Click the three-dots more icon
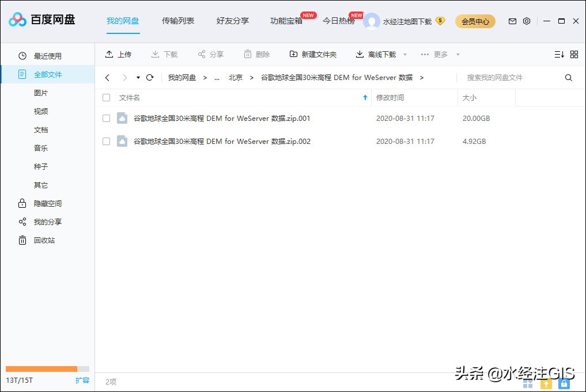This screenshot has width=586, height=392. 425,55
